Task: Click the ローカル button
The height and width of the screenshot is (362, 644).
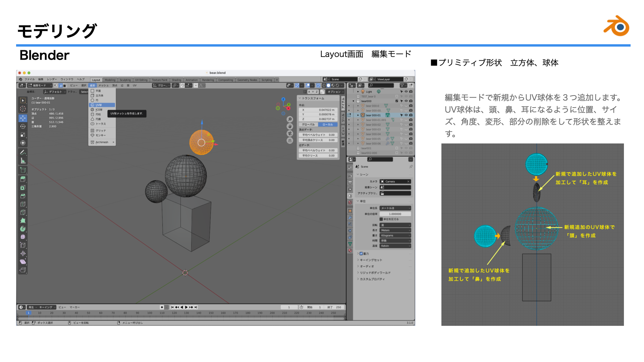Action: [x=328, y=124]
